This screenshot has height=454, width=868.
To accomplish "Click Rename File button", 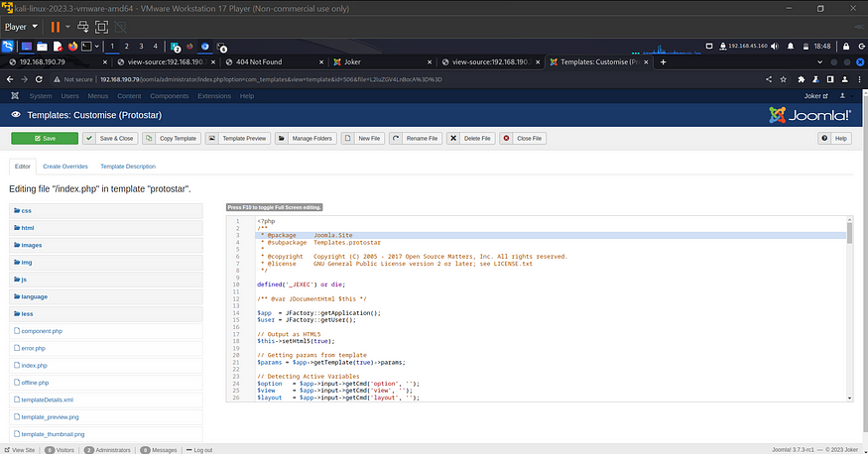I will [x=416, y=138].
